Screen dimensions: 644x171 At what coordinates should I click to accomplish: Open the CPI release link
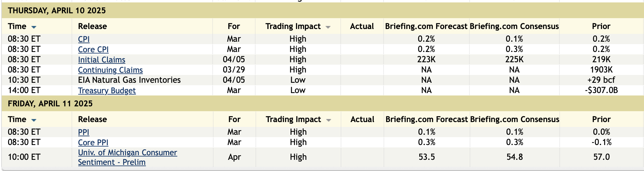point(84,39)
